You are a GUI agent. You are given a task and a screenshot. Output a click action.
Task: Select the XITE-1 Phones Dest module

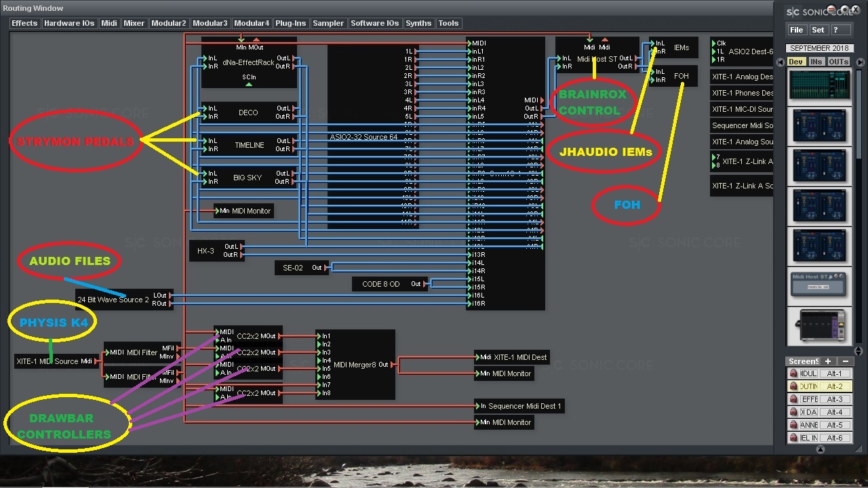pyautogui.click(x=743, y=93)
